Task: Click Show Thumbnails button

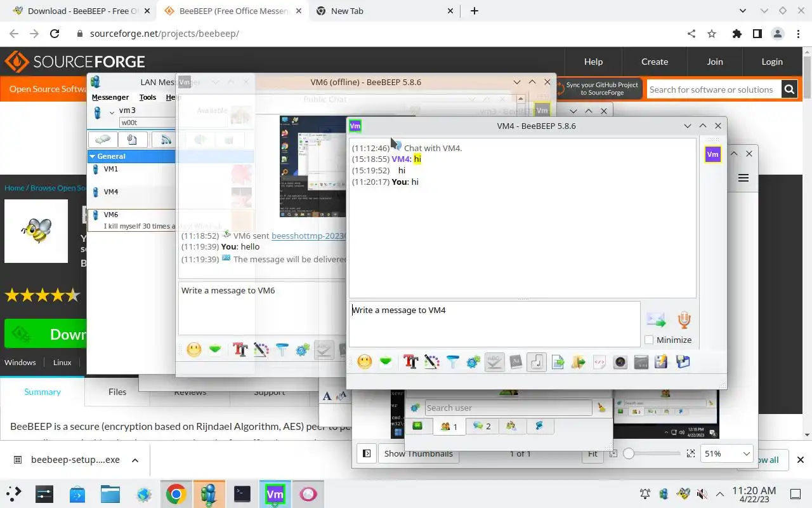Action: click(x=419, y=453)
